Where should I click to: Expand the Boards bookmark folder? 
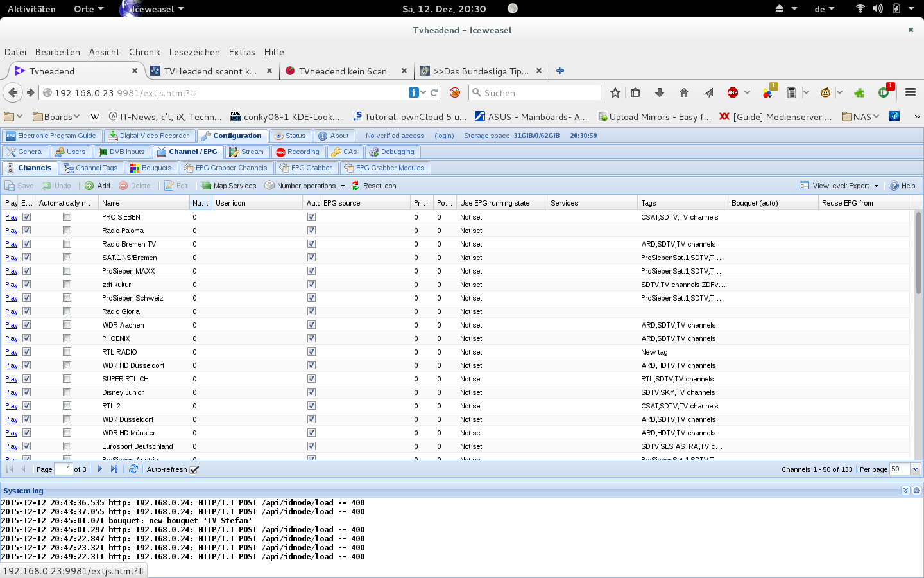56,116
